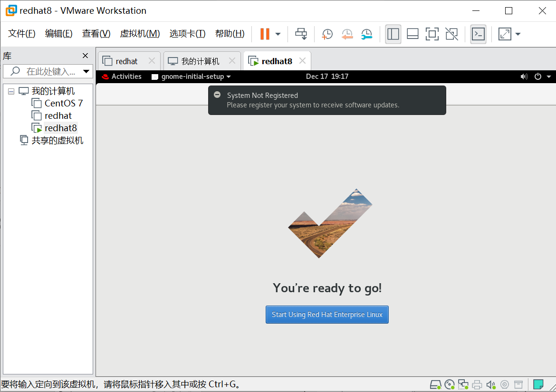Screen dimensions: 556x392
Task: Send Ctrl+Alt+Del to the virtual machine
Action: click(x=301, y=34)
